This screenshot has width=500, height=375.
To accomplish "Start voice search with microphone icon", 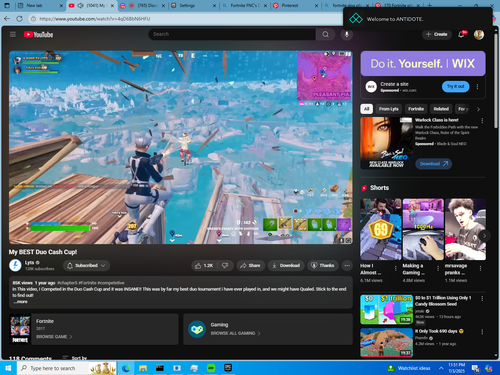I will point(347,34).
